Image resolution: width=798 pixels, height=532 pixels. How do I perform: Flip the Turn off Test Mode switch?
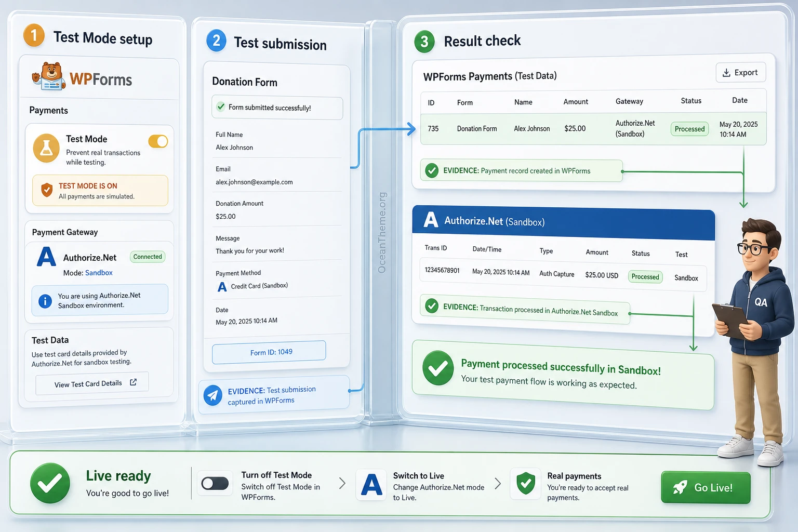pyautogui.click(x=215, y=483)
